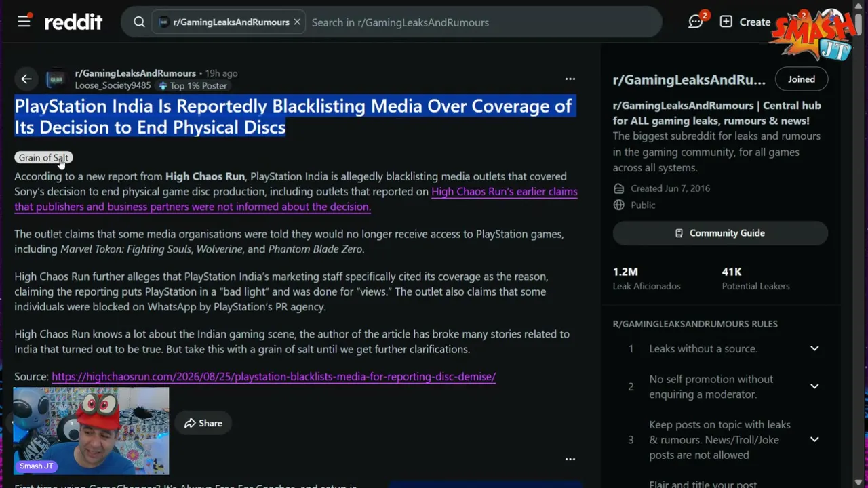The image size is (868, 488).
Task: Go to the Reddit home logo
Action: click(73, 22)
